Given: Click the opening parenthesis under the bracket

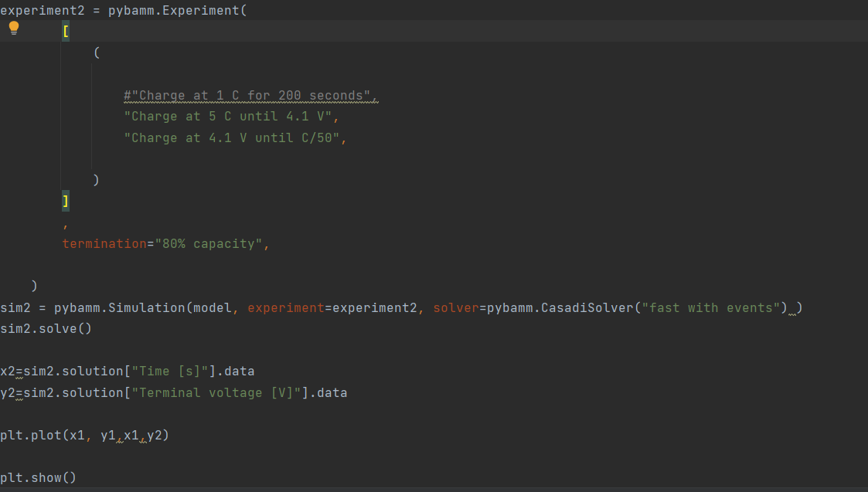Looking at the screenshot, I should tap(97, 53).
